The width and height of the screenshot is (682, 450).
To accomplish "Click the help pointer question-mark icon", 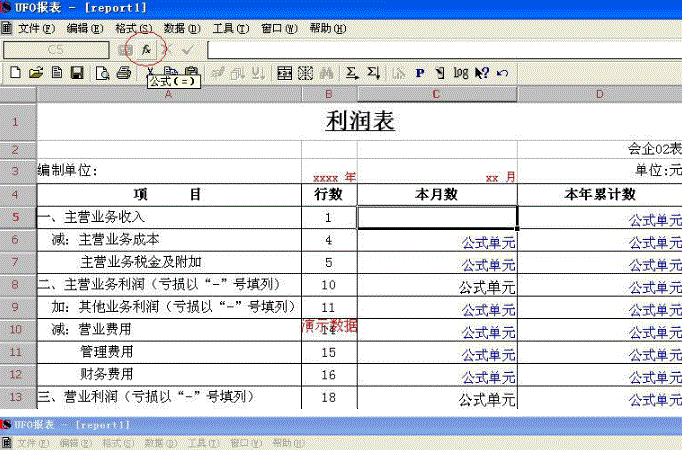I will point(481,72).
